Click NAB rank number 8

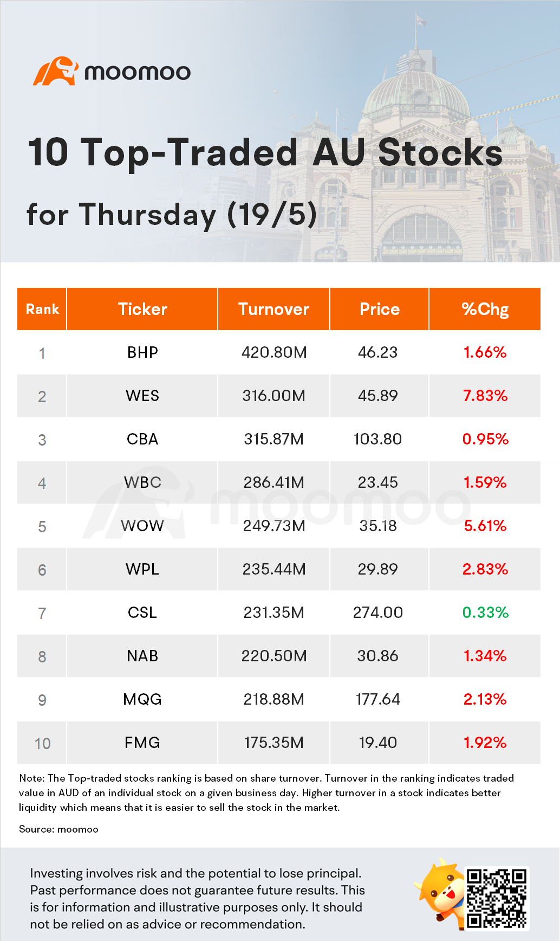pyautogui.click(x=42, y=657)
